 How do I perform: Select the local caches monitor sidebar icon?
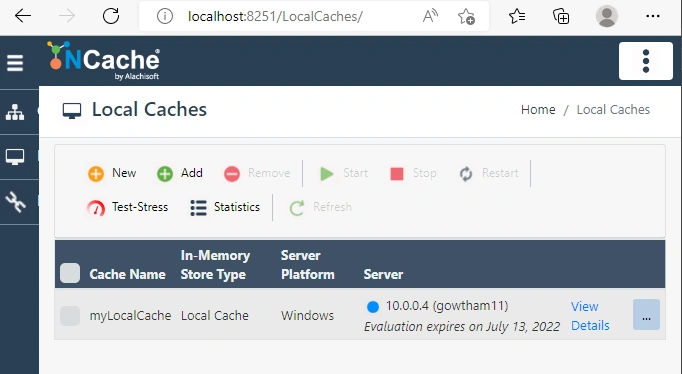tap(15, 157)
